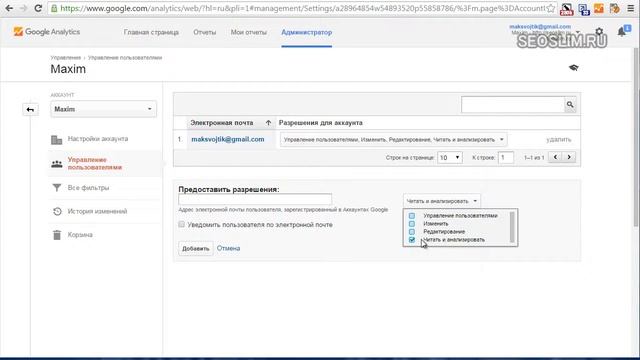
Task: Open Все фильтры in sidebar
Action: (x=88, y=188)
